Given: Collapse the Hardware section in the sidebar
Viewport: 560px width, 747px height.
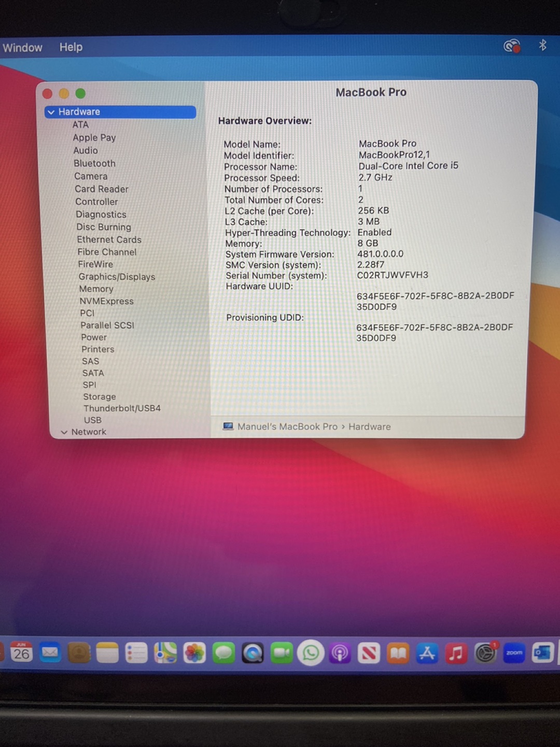Looking at the screenshot, I should pyautogui.click(x=51, y=112).
